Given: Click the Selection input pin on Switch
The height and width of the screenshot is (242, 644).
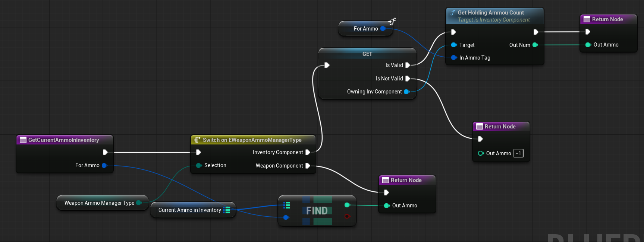Looking at the screenshot, I should coord(199,165).
